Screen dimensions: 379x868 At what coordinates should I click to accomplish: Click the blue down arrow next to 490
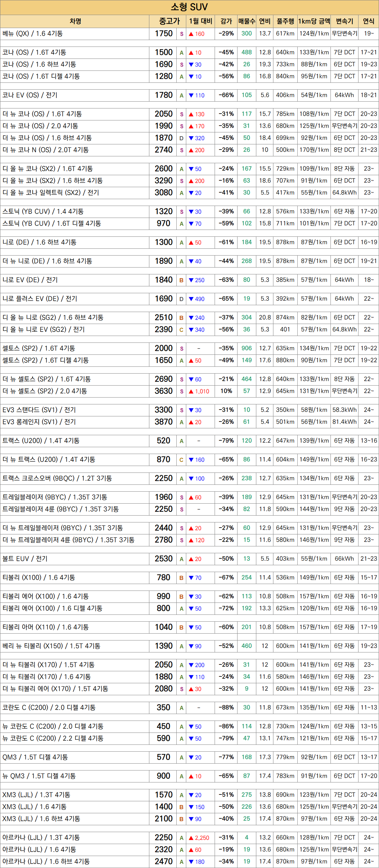click(191, 299)
